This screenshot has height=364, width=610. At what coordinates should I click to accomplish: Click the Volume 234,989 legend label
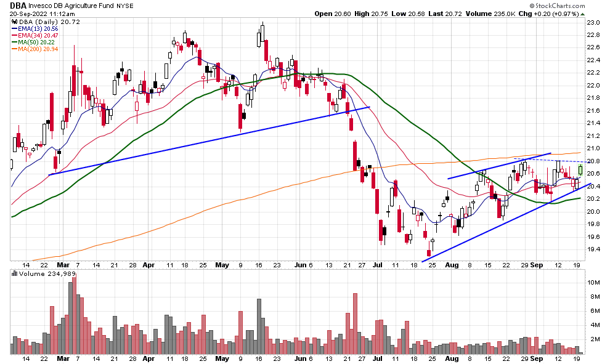47,274
